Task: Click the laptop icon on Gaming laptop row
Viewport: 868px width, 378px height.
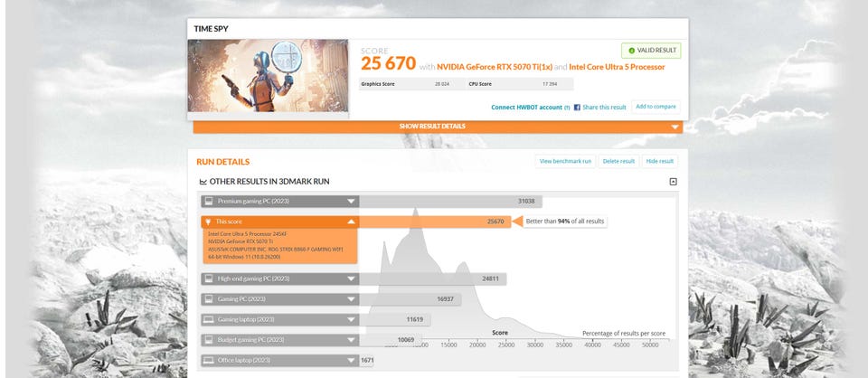Action: [209, 319]
